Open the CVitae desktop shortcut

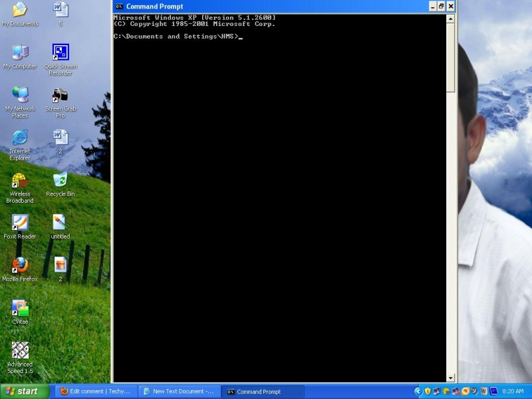click(20, 308)
